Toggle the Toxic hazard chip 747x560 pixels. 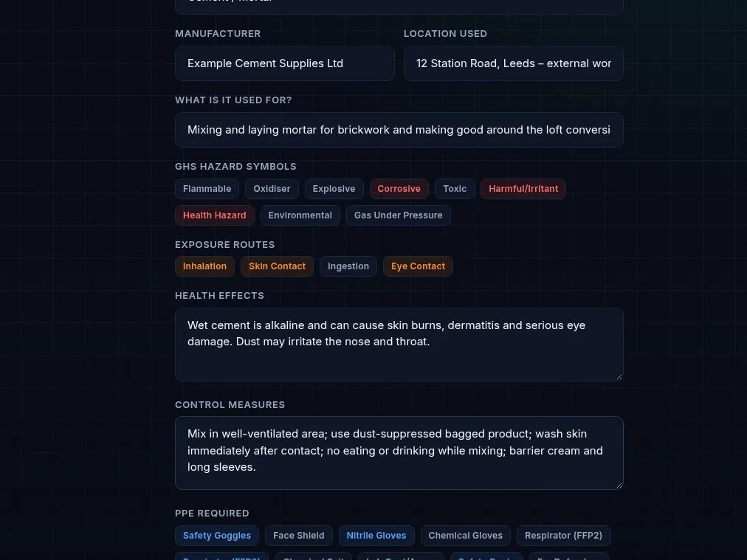tap(455, 189)
